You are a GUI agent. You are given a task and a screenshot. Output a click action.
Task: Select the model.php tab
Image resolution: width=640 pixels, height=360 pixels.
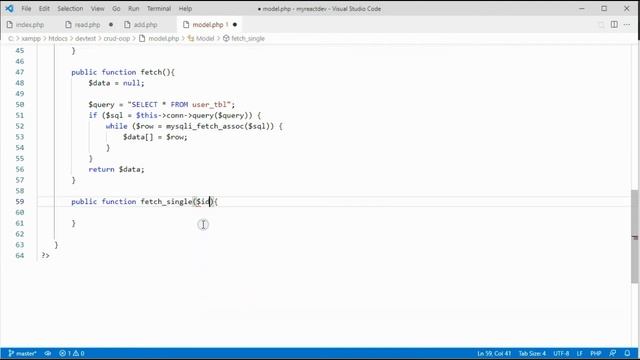(x=208, y=25)
